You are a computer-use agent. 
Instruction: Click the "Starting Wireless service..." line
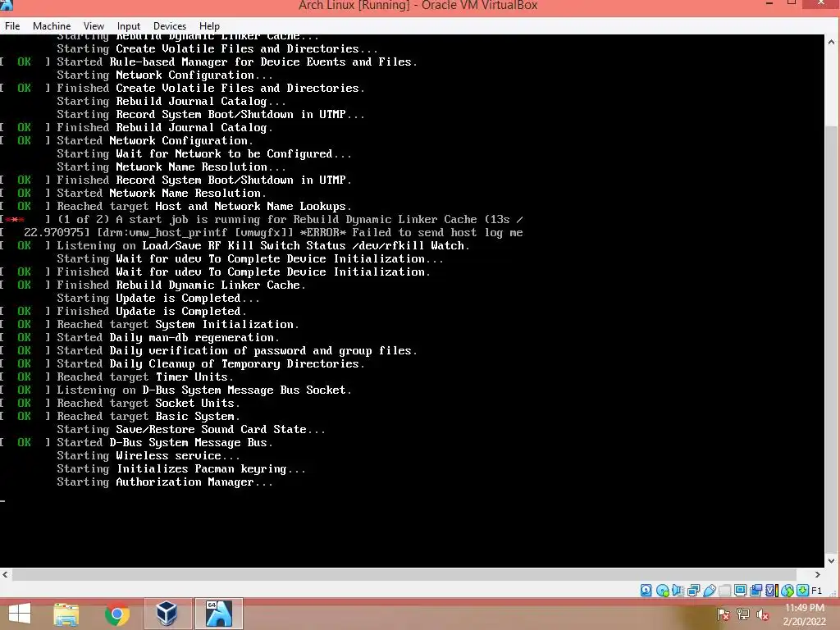coord(148,456)
